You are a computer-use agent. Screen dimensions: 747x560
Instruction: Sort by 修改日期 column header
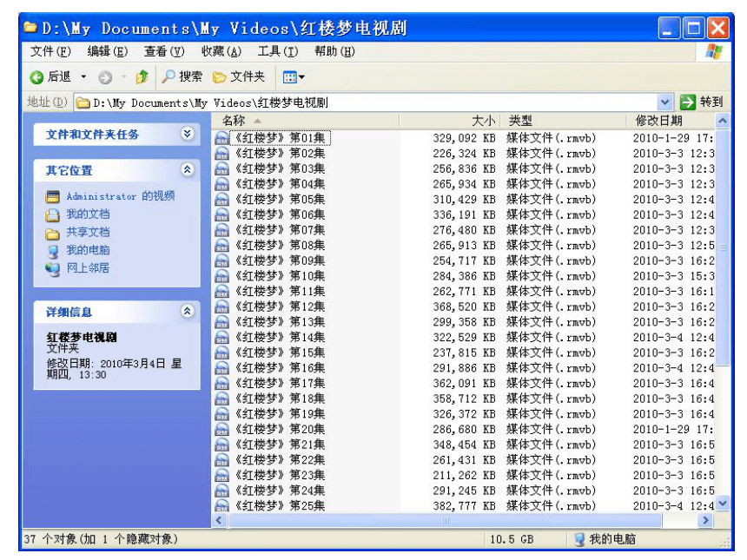pyautogui.click(x=671, y=121)
